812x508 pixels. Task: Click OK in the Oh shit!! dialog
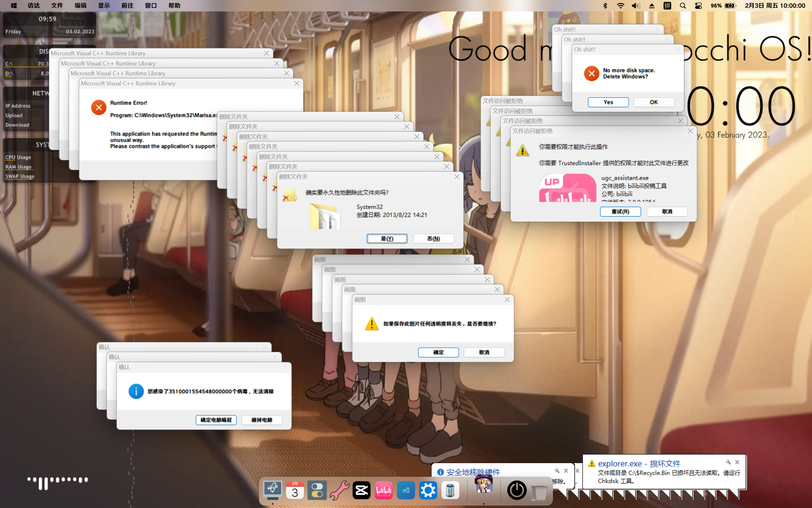[x=654, y=102]
